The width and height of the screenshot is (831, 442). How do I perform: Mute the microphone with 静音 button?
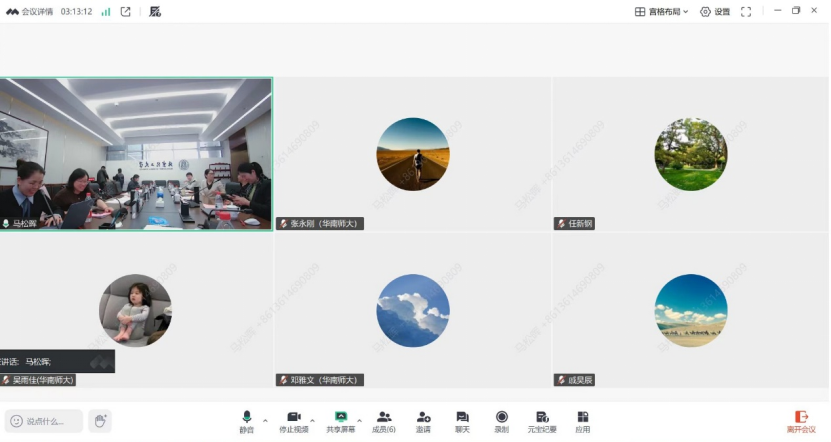[246, 422]
